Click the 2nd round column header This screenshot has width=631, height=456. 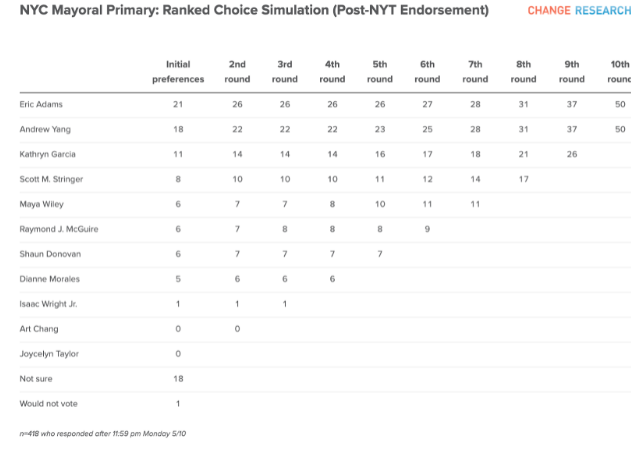pos(237,71)
